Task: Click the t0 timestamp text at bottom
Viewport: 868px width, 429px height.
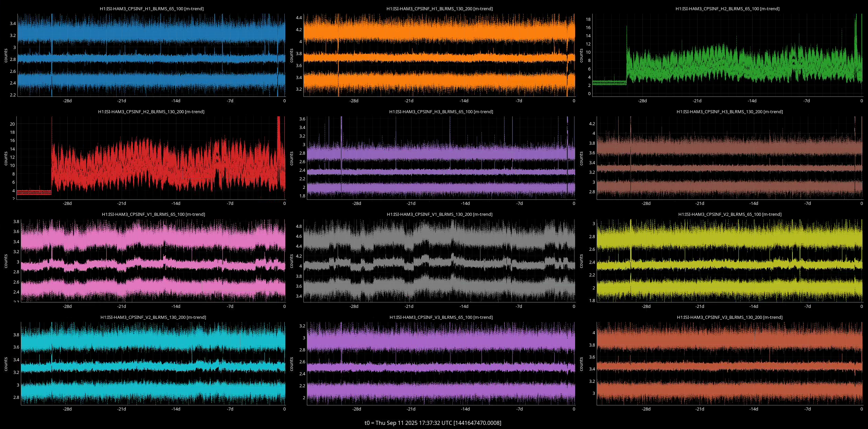Action: click(x=433, y=423)
